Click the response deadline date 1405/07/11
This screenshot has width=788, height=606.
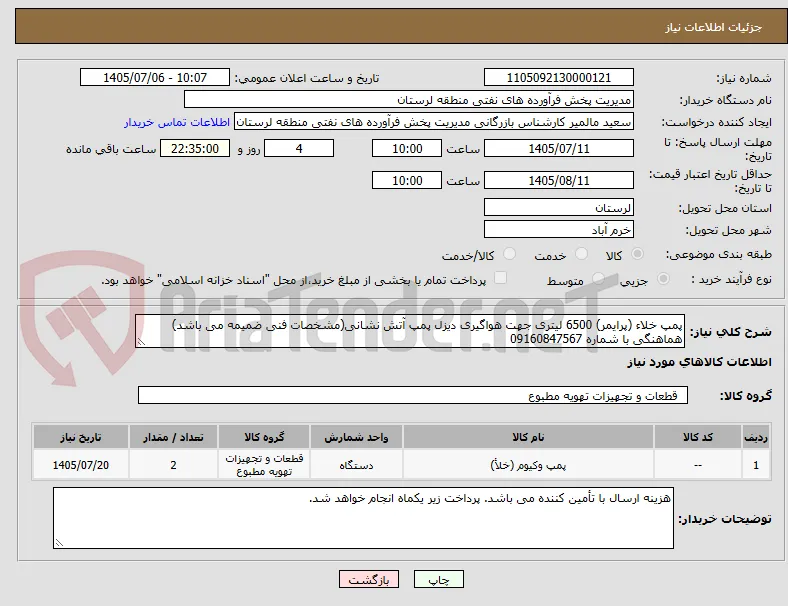(558, 148)
